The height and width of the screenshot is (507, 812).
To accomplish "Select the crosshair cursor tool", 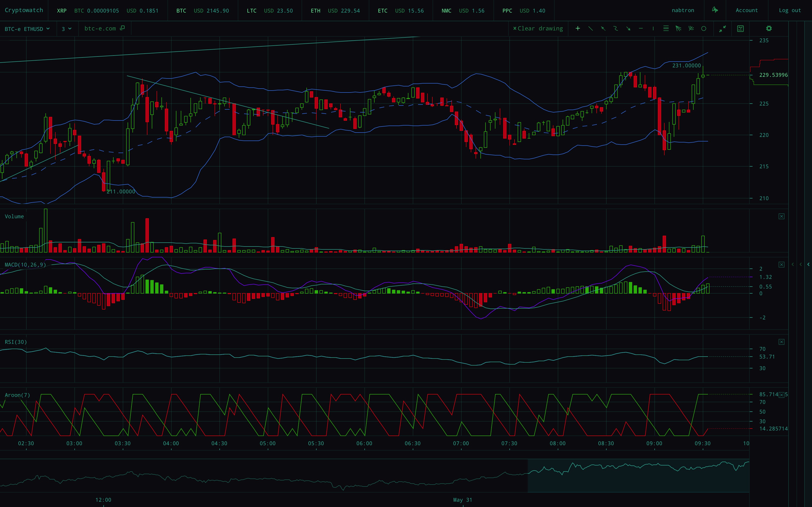I will 577,28.
